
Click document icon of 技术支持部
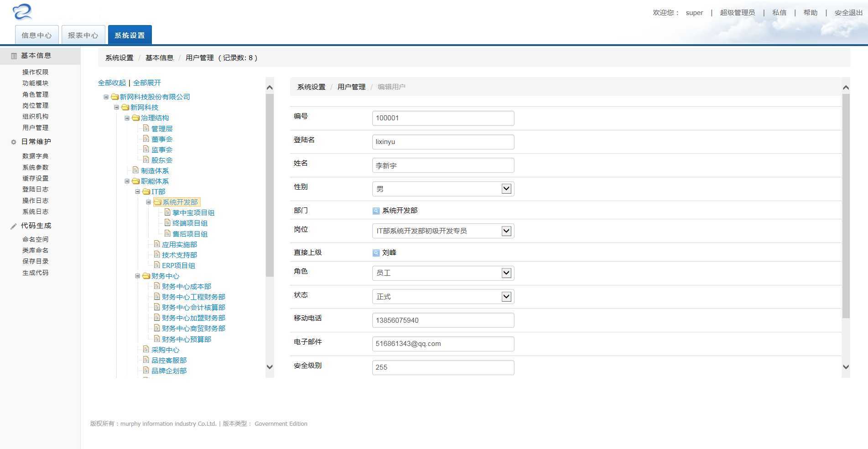click(157, 254)
